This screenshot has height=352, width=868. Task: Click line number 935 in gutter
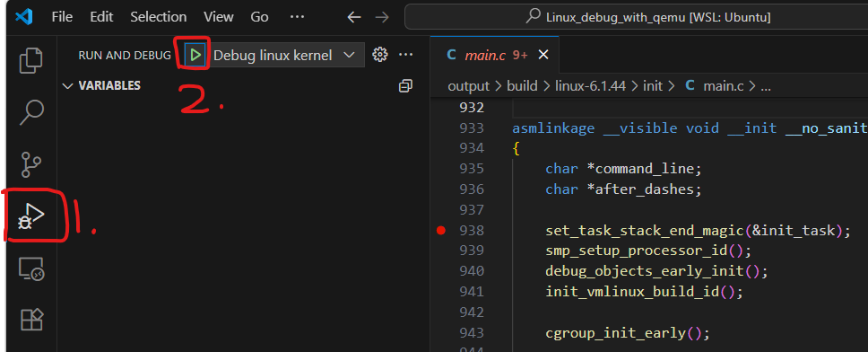pos(472,169)
